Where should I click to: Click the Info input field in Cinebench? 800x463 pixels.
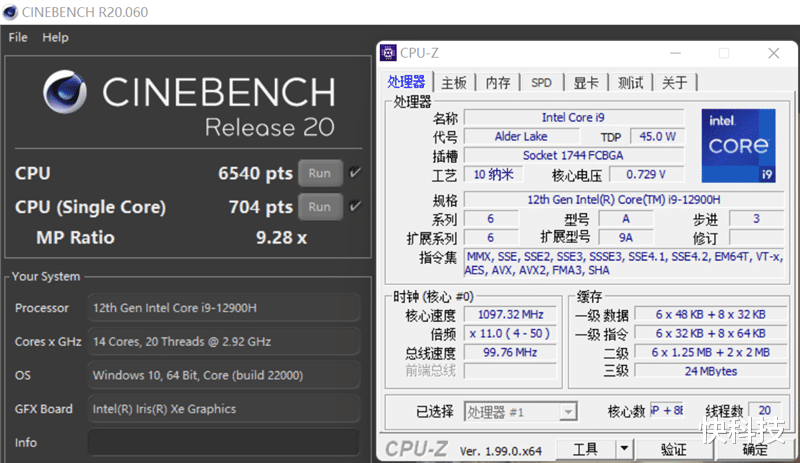point(224,443)
